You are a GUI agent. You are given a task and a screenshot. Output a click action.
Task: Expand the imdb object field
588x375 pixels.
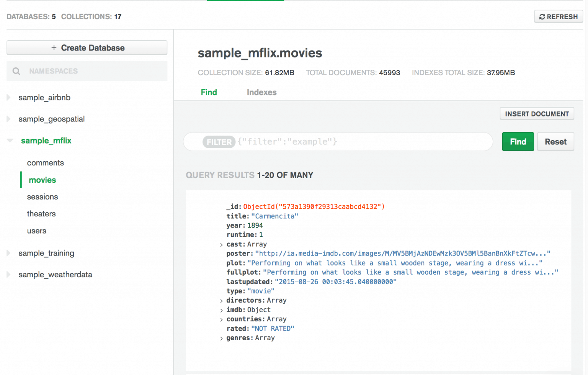(x=222, y=310)
